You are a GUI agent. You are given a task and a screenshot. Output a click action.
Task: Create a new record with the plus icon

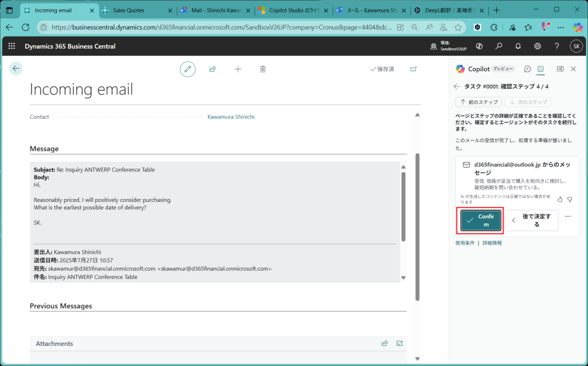[238, 69]
